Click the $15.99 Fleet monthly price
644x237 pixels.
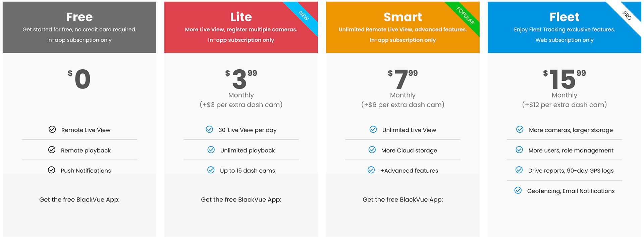pyautogui.click(x=565, y=79)
